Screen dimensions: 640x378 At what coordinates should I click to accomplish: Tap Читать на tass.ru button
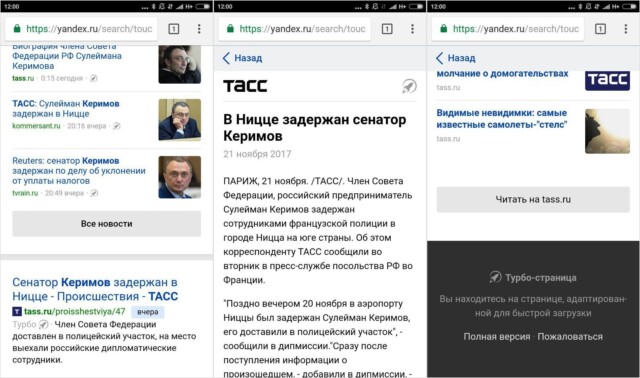(x=533, y=199)
